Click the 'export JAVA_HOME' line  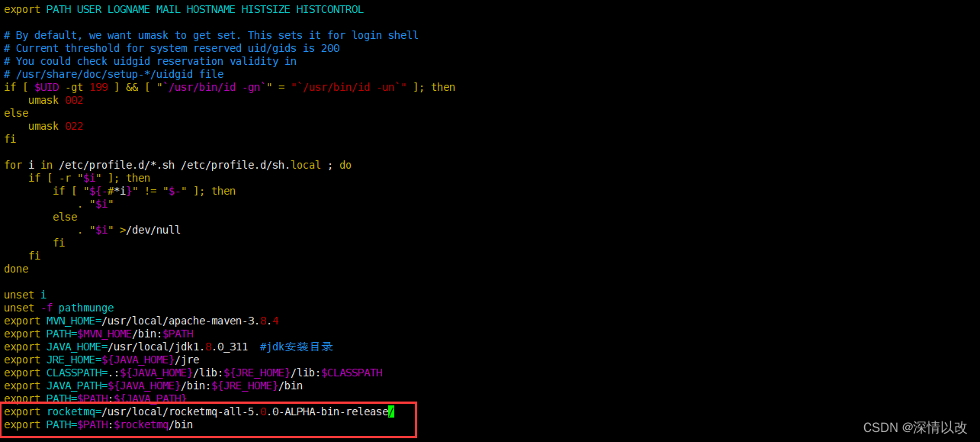tap(126, 347)
